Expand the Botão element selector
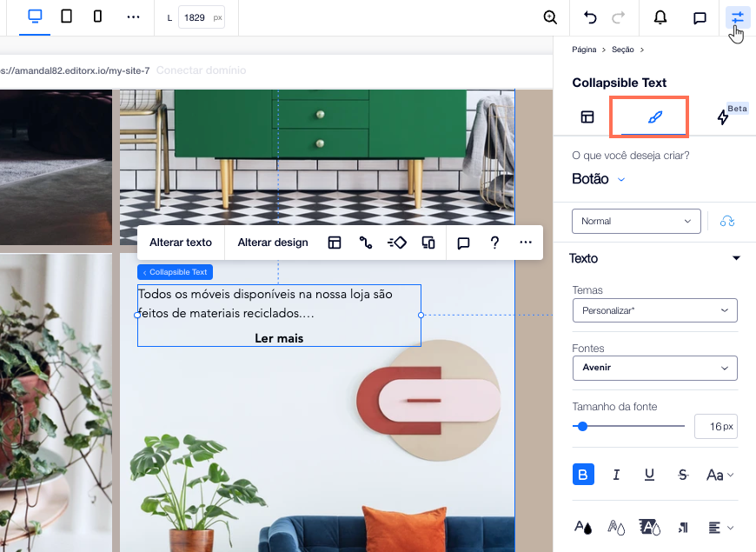 (599, 179)
